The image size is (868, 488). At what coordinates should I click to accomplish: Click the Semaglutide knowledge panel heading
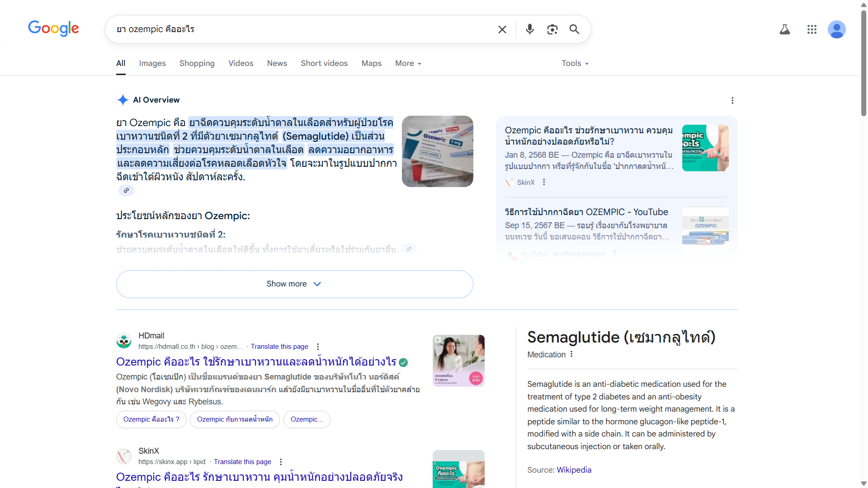621,338
